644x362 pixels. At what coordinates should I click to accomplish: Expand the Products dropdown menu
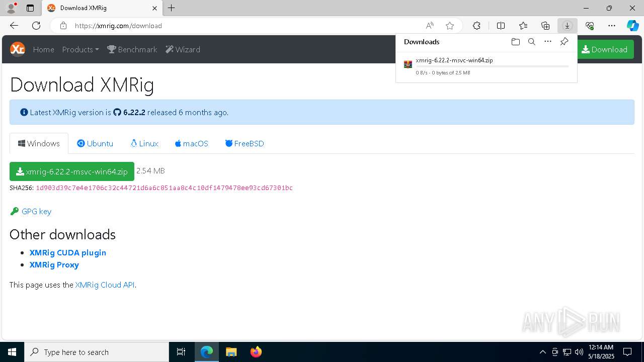[80, 49]
